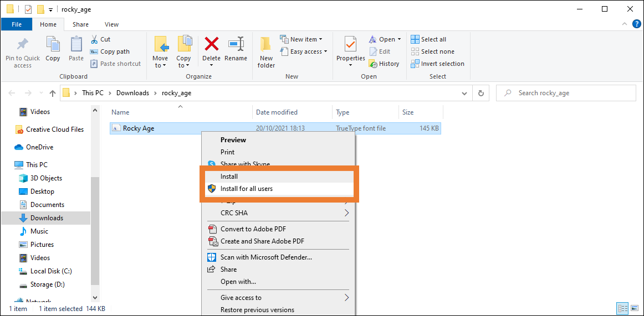Open the Help question mark icon
Viewport: 644px width, 316px height.
point(637,24)
